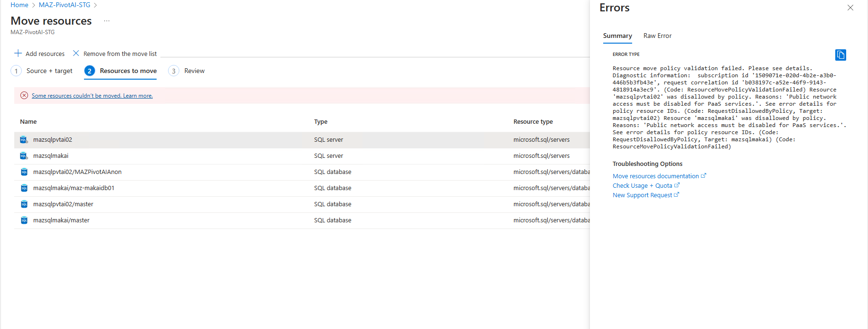Click external link icon beside Check Usage + Quota
This screenshot has height=329, width=868.
677,185
